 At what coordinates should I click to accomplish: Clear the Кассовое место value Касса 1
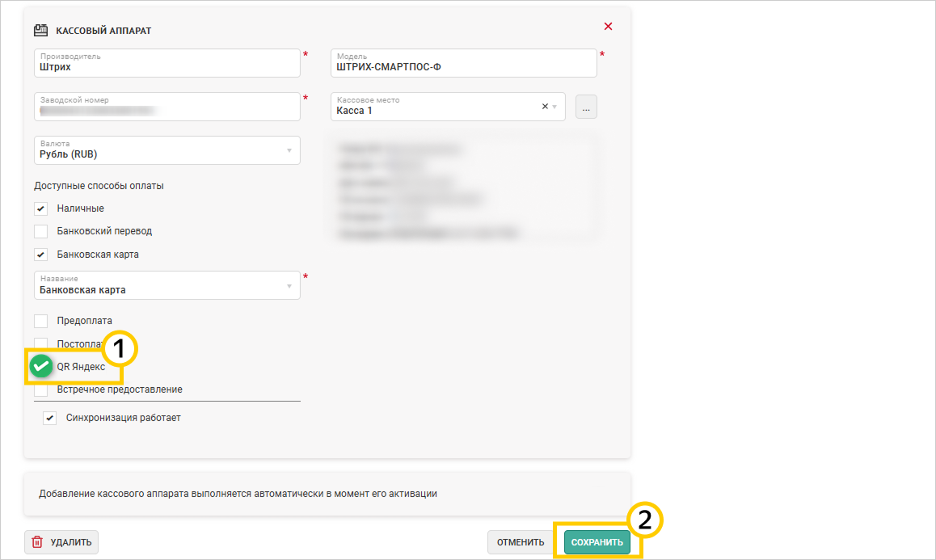(x=545, y=107)
